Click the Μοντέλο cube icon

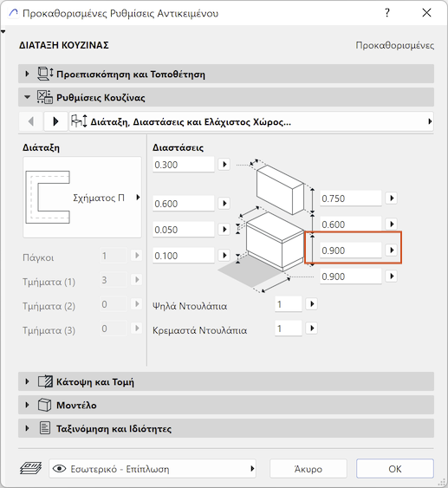coord(44,405)
